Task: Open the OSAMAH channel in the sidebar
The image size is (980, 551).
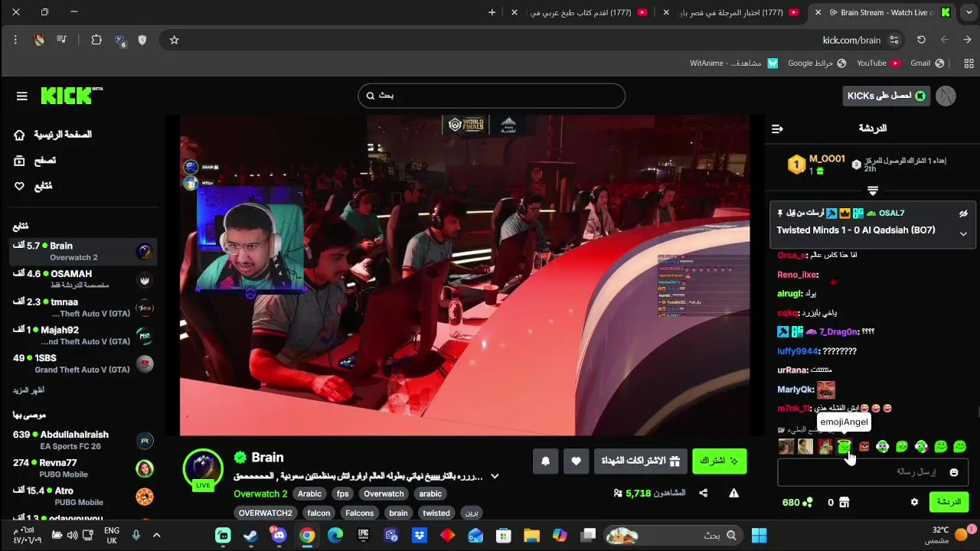Action: 83,279
